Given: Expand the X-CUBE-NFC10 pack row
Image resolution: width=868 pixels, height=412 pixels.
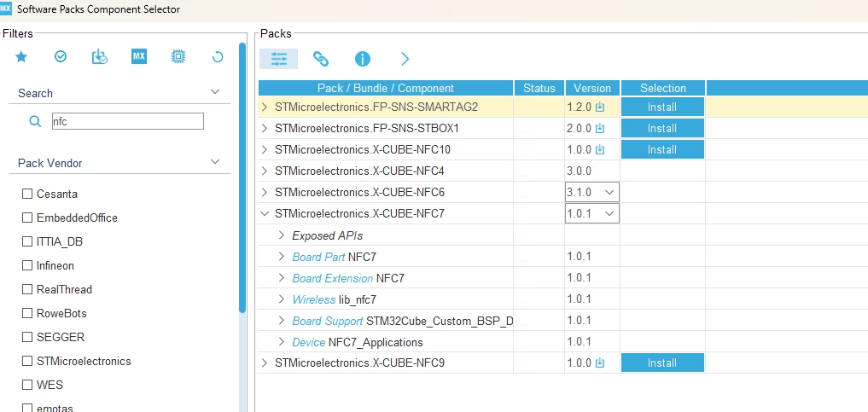Looking at the screenshot, I should pos(265,150).
